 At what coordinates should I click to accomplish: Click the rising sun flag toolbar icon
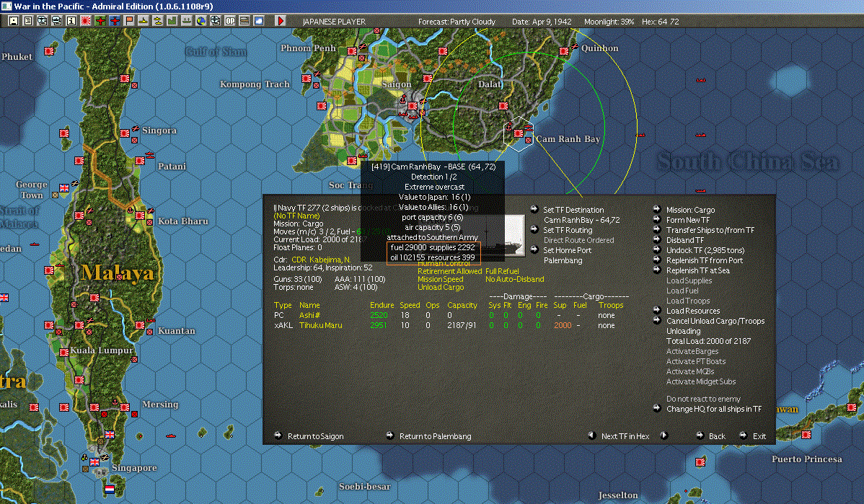pos(85,21)
